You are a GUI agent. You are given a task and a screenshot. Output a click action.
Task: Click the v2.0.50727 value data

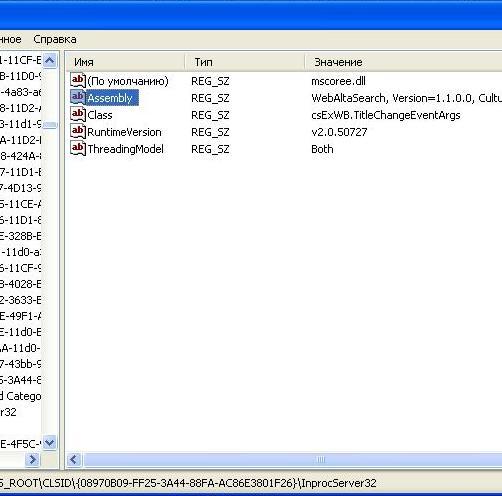[x=339, y=132]
